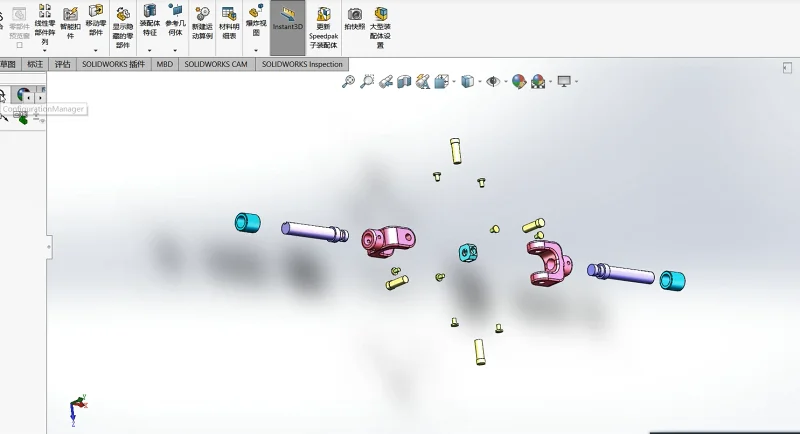The height and width of the screenshot is (434, 800).
Task: Click green configuration icon in left panel
Action: coord(23,119)
